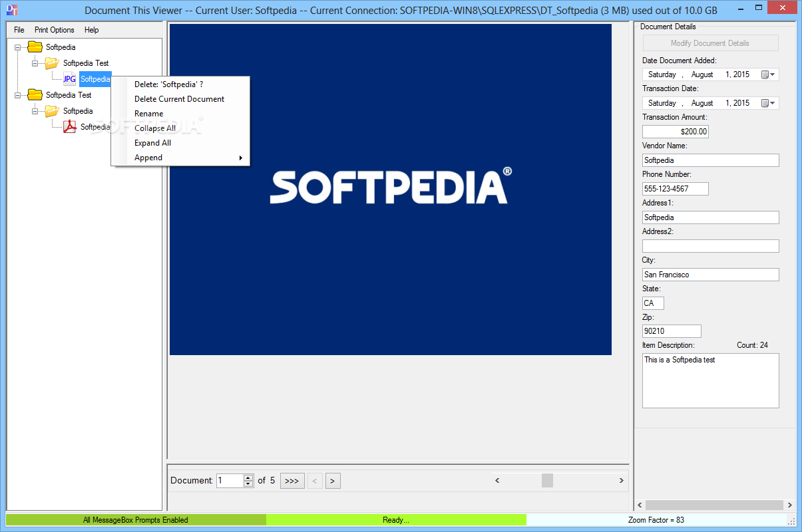The width and height of the screenshot is (802, 532).
Task: Open the Append submenu arrow
Action: point(240,158)
